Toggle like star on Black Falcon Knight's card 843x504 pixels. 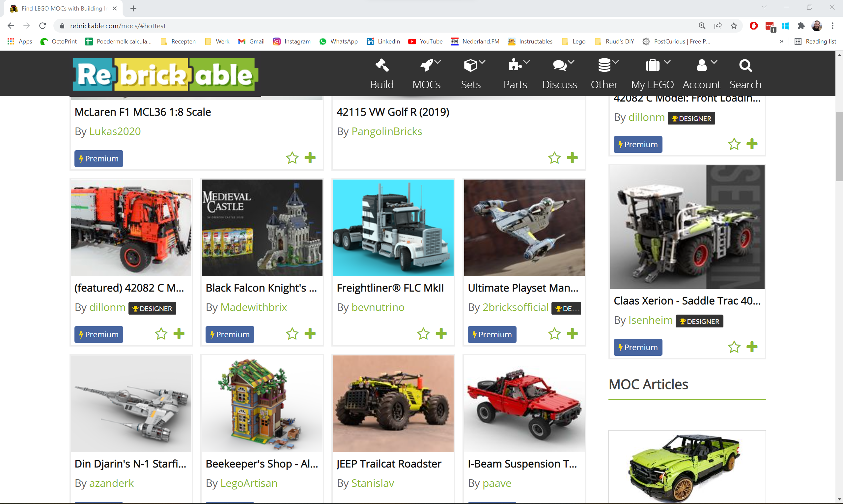(x=292, y=333)
